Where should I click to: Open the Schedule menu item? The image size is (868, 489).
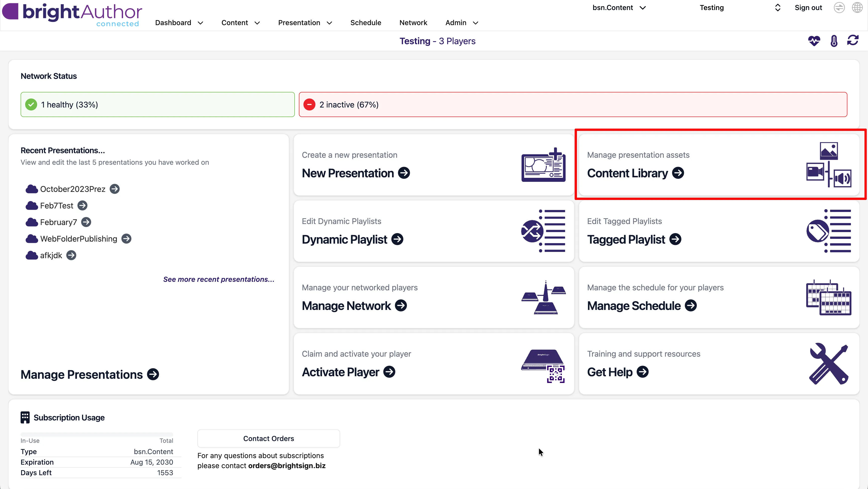click(366, 23)
